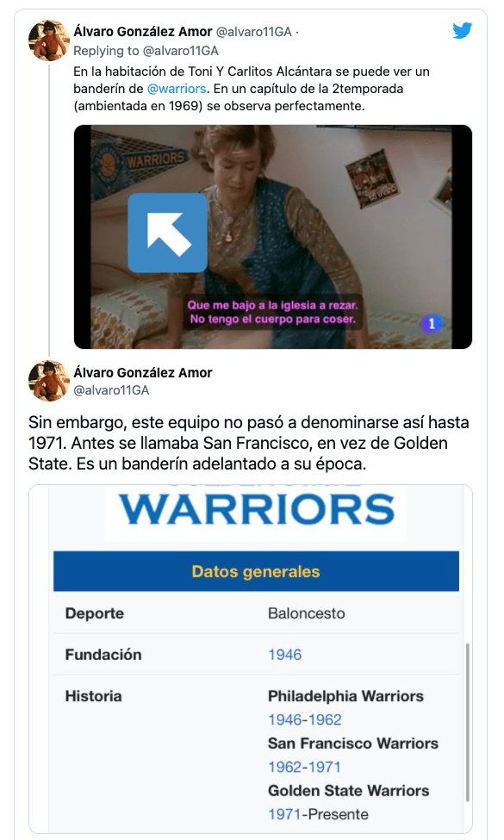The image size is (504, 840).
Task: Click the Twitter bird logo icon
Action: [x=462, y=30]
